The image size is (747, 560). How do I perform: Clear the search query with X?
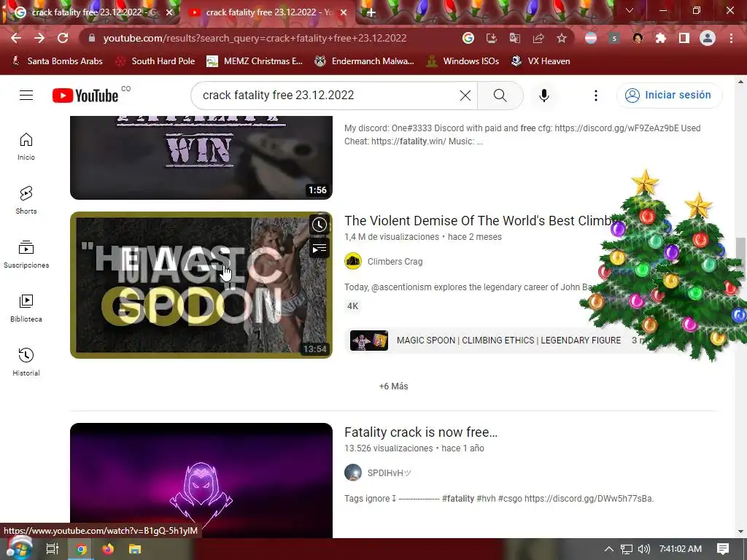tap(465, 96)
